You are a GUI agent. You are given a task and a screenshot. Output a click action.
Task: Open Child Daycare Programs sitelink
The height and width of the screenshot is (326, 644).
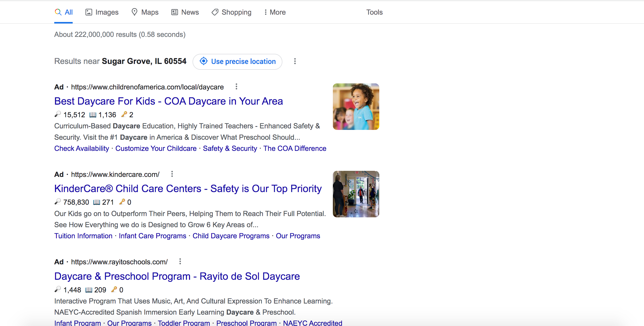point(231,236)
